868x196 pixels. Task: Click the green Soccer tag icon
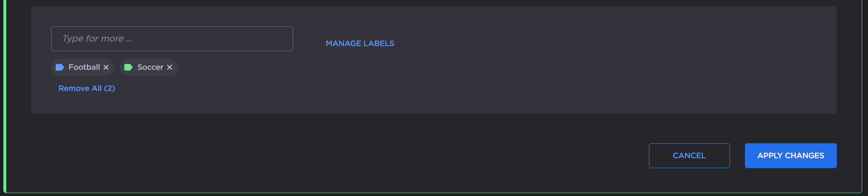[x=128, y=67]
